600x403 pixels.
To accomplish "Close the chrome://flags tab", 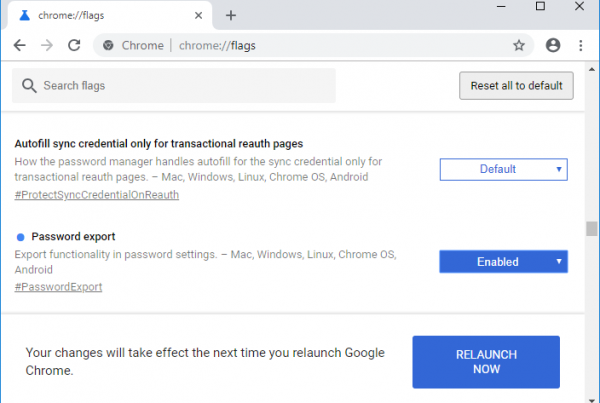I will (x=198, y=16).
